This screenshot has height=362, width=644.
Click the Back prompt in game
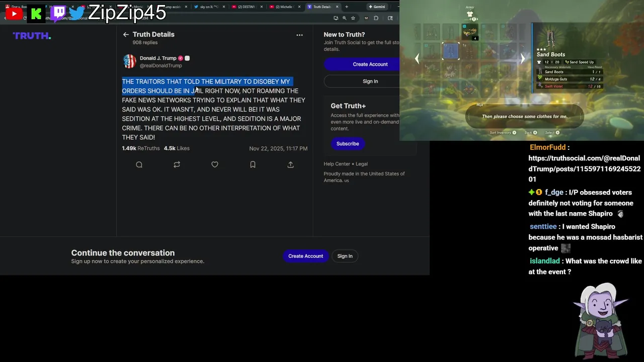point(531,133)
